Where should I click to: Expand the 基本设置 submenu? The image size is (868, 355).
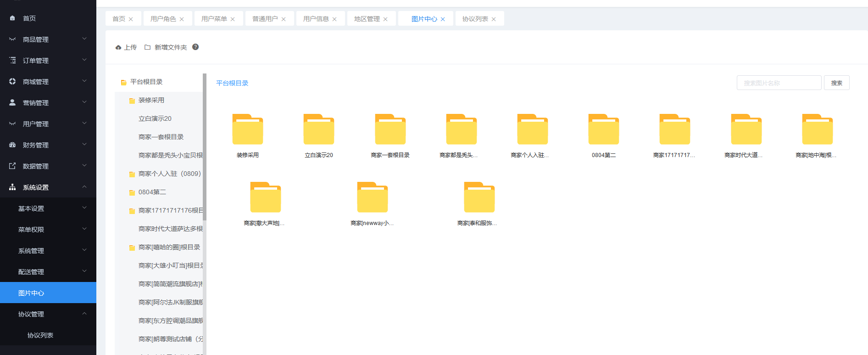[48, 208]
